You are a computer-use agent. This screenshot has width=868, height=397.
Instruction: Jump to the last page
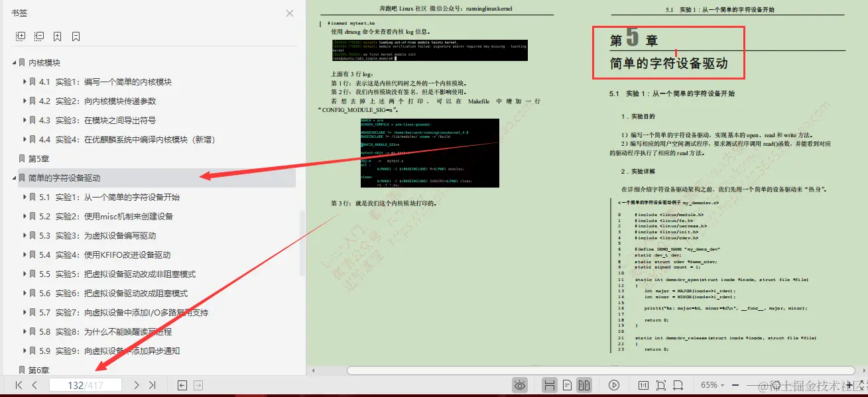[x=154, y=384]
